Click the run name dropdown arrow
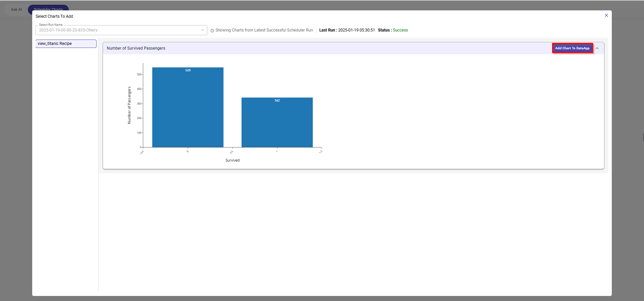 (x=202, y=30)
